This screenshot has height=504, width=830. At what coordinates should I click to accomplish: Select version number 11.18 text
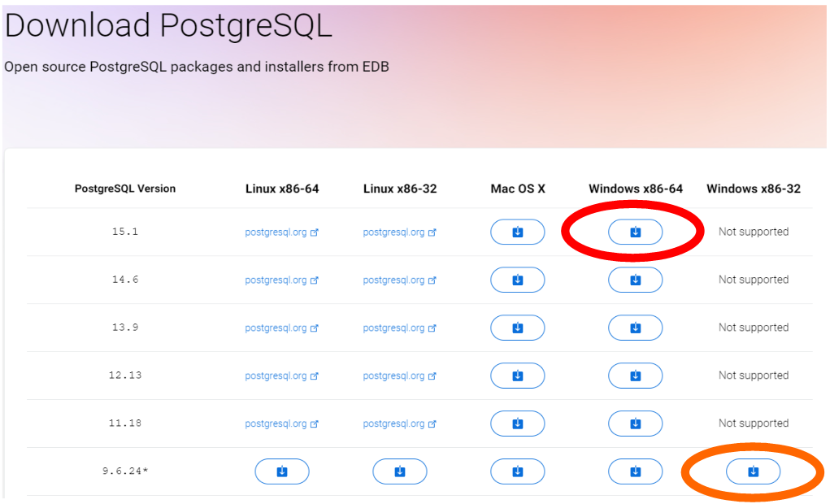point(125,423)
